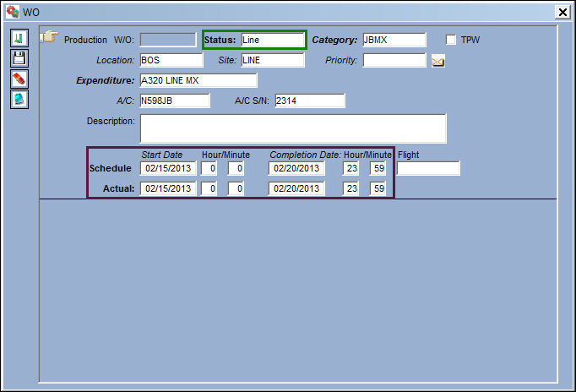Click the Actual row label
The height and width of the screenshot is (392, 576).
click(x=118, y=188)
